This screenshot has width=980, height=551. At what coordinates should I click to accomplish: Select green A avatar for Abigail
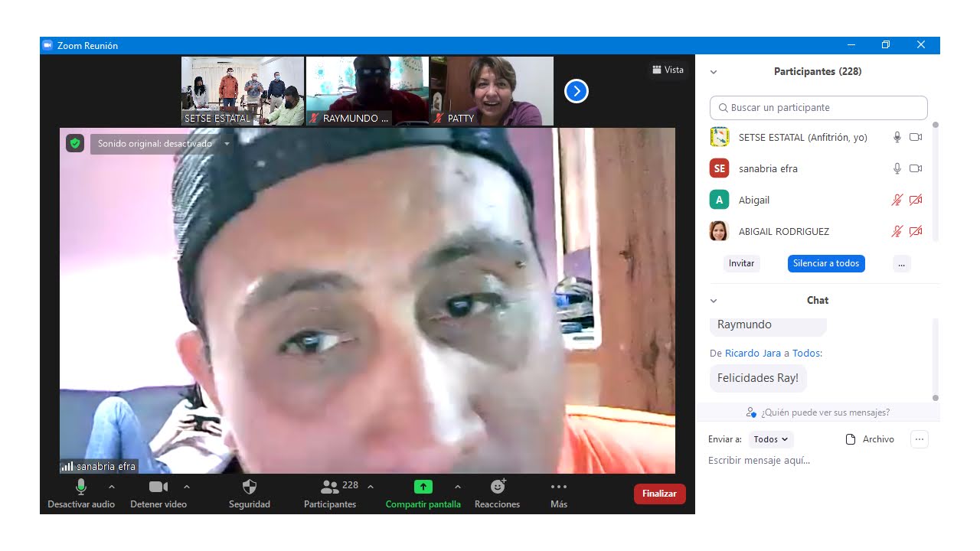click(x=719, y=200)
